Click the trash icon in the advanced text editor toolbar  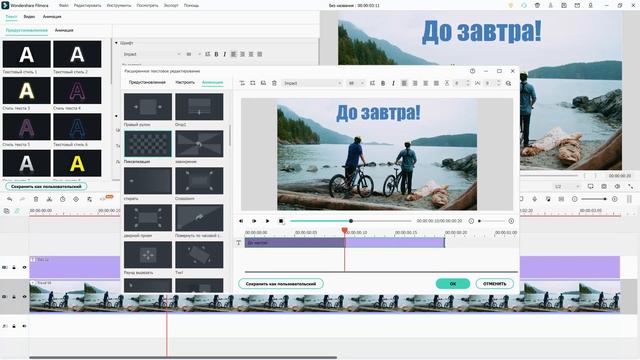[274, 83]
